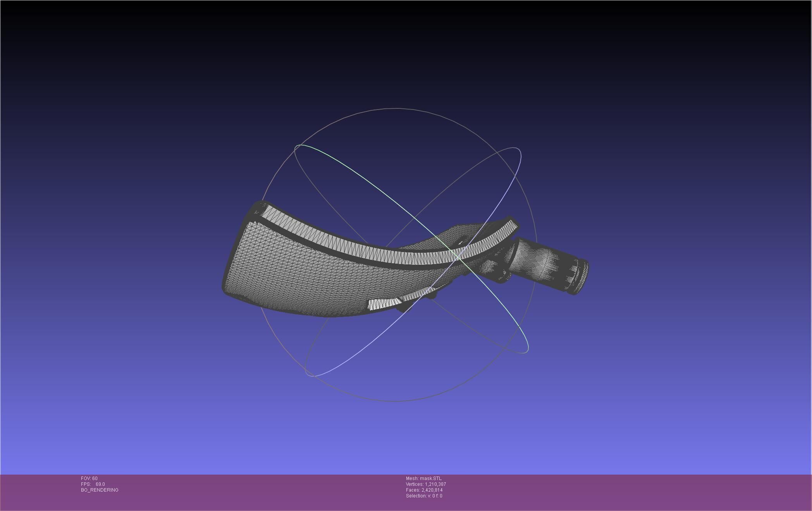Viewport: 812px width, 511px height.
Task: Click the BO_RENDERING status text
Action: [100, 490]
